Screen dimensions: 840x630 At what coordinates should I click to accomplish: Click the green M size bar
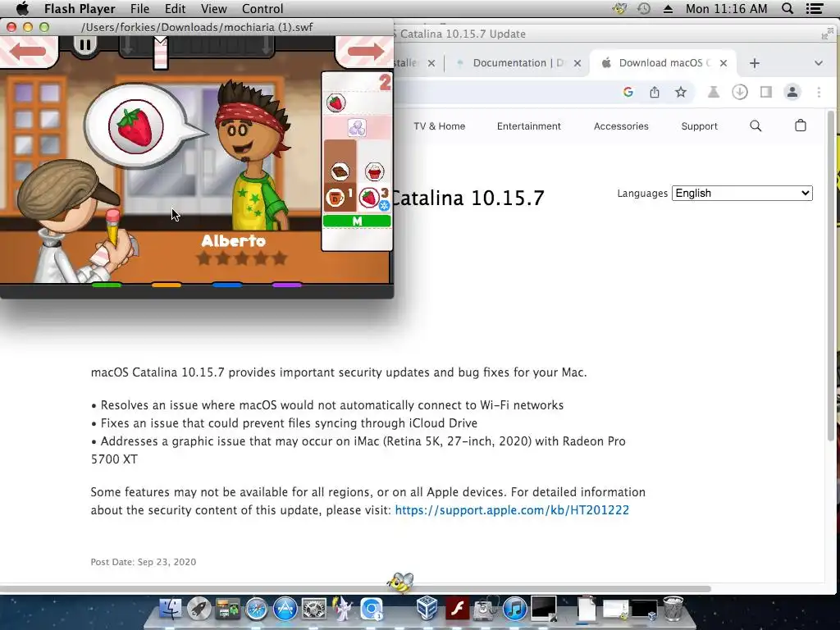click(x=357, y=221)
